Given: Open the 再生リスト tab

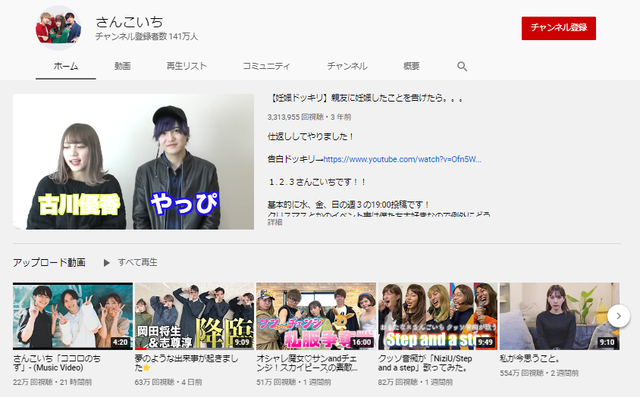Looking at the screenshot, I should 187,66.
